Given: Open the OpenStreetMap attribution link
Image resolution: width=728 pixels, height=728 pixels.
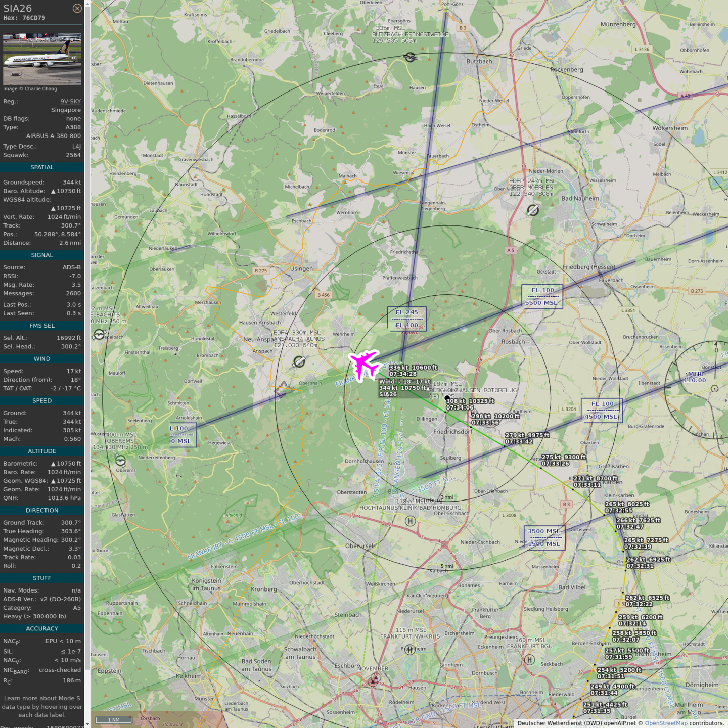Looking at the screenshot, I should click(x=666, y=723).
